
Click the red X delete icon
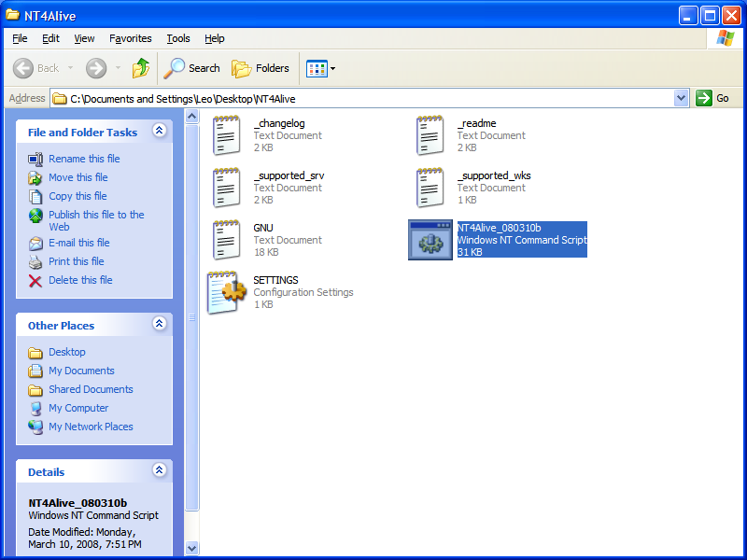coord(35,281)
